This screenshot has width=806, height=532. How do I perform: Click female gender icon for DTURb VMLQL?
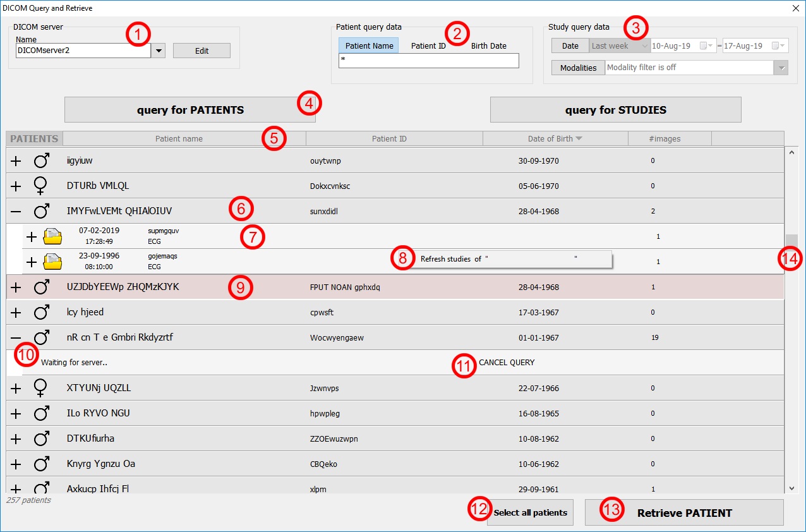pos(41,186)
